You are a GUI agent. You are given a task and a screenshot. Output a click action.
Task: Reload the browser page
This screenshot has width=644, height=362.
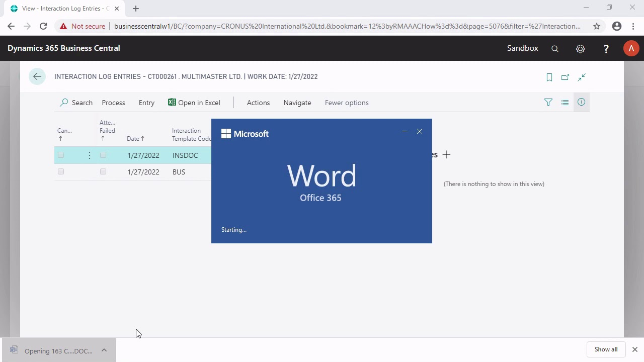43,26
